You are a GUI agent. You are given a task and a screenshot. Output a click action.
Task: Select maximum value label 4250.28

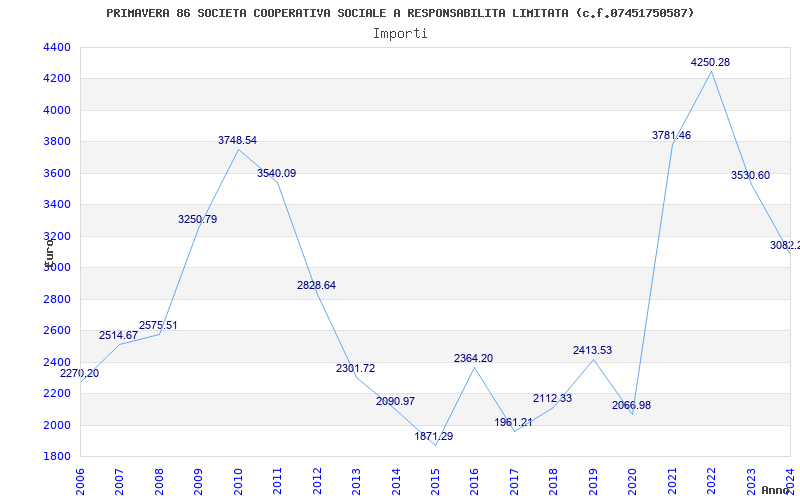pos(711,63)
